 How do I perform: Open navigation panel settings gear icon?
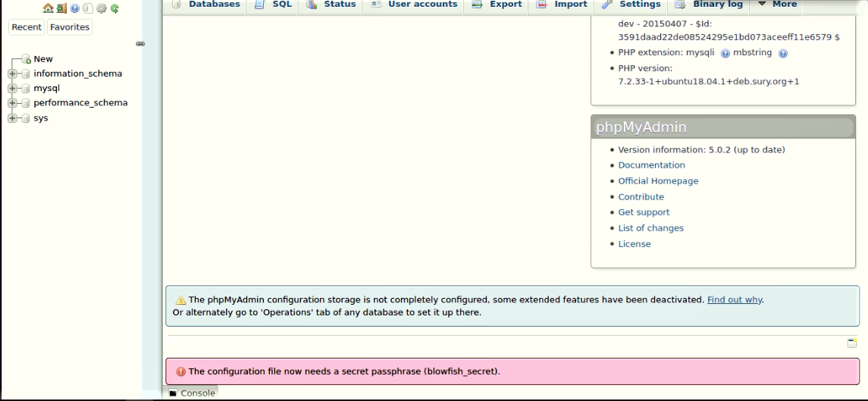102,8
